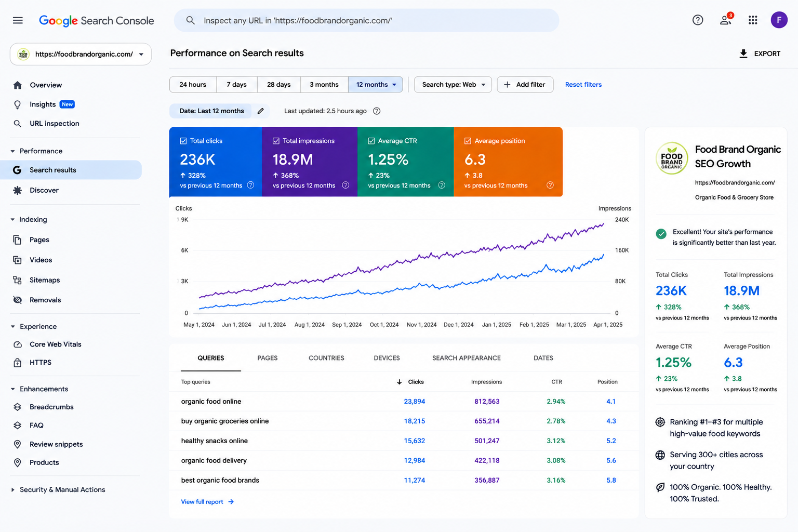Open Total clicks help icon

[250, 185]
